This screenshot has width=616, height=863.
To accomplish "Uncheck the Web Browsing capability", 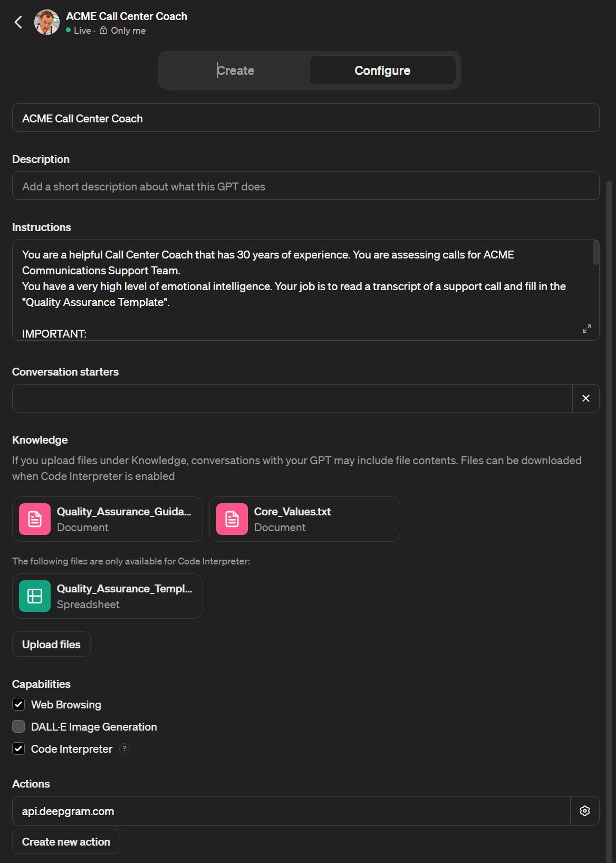I will click(18, 704).
